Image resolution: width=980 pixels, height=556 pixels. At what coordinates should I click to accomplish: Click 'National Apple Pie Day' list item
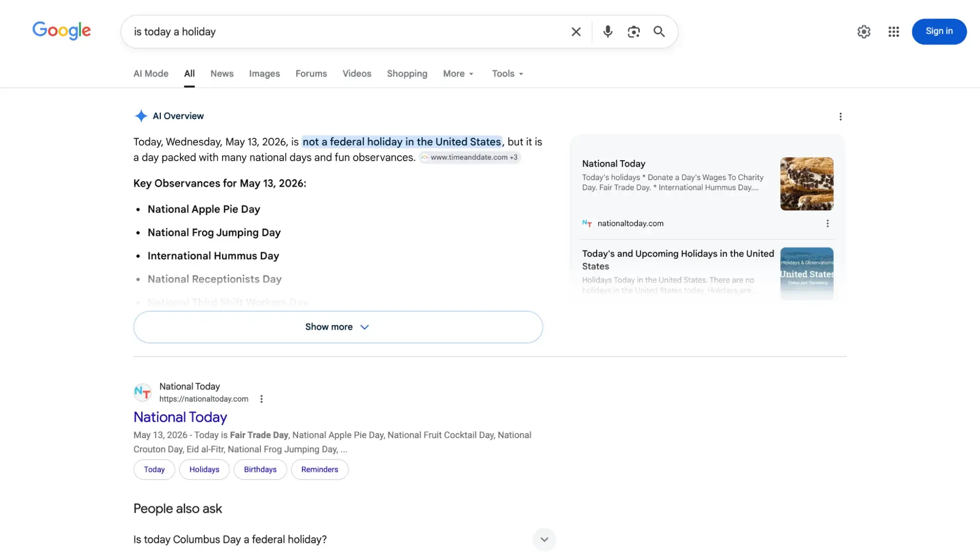point(204,209)
